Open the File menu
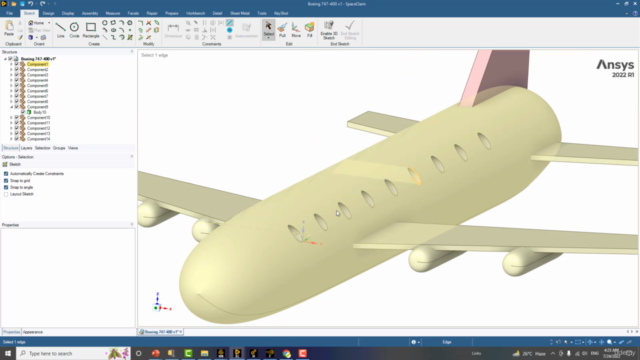Screen dimensions: 640x360 (9, 13)
